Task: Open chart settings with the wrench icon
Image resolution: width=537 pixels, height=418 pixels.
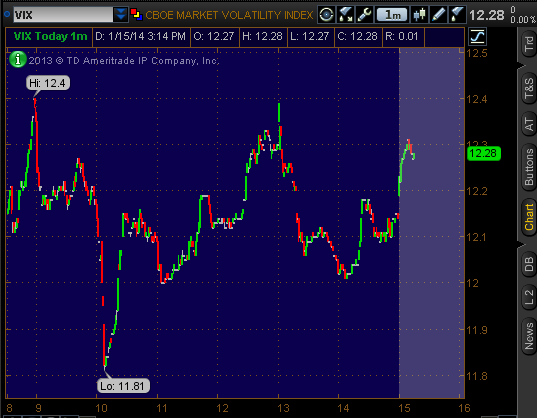Action: (x=364, y=15)
